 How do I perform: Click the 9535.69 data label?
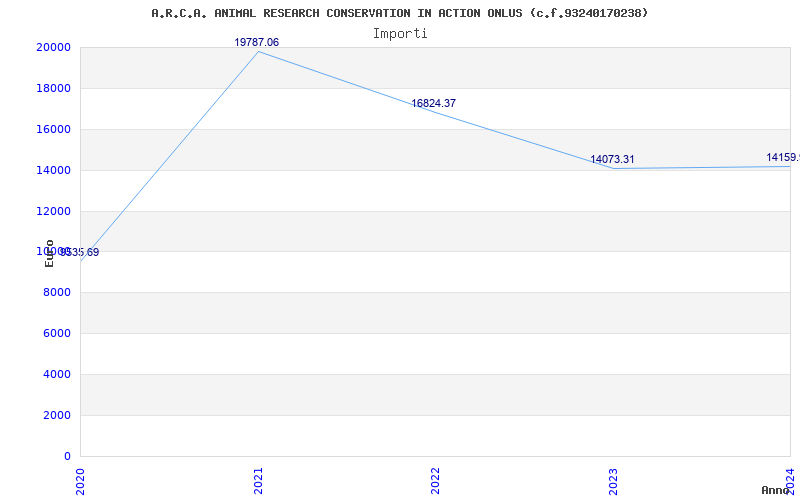[x=80, y=253]
